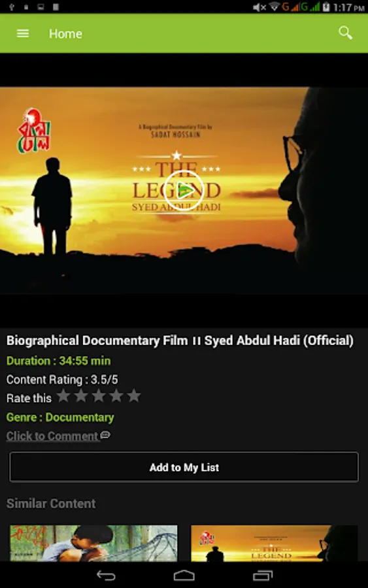Tap the Bangla channel logo on video
Image resolution: width=368 pixels, height=588 pixels.
(34, 131)
